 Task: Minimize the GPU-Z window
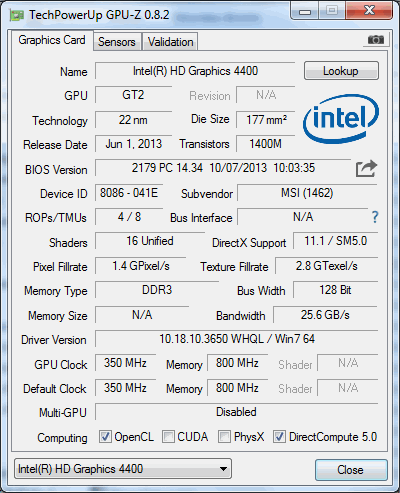tap(305, 11)
